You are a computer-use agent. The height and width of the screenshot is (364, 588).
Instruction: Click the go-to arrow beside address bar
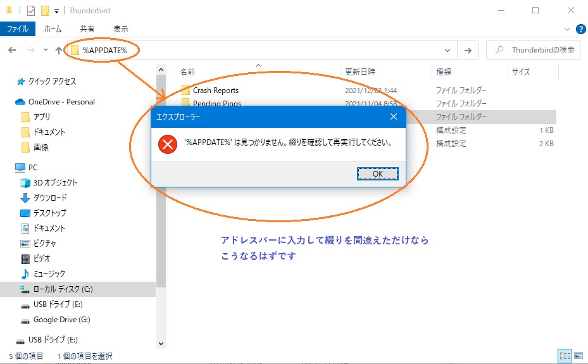click(467, 51)
